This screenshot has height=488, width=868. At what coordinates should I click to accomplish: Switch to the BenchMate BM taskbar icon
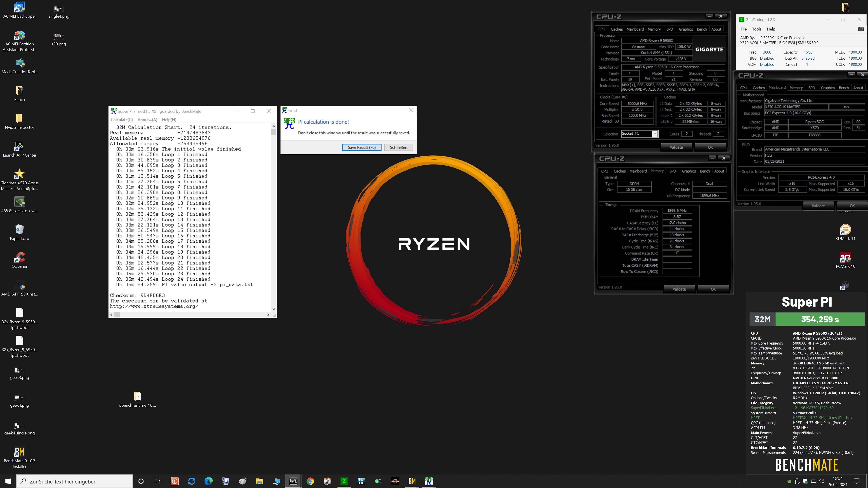[412, 481]
